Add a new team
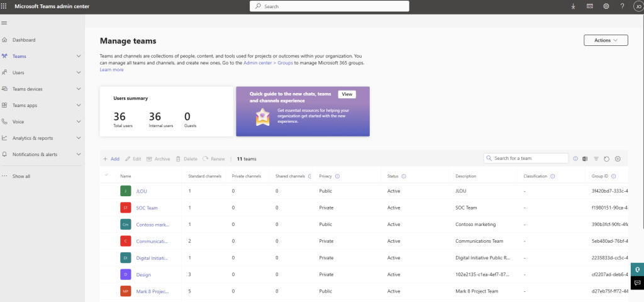 click(111, 159)
